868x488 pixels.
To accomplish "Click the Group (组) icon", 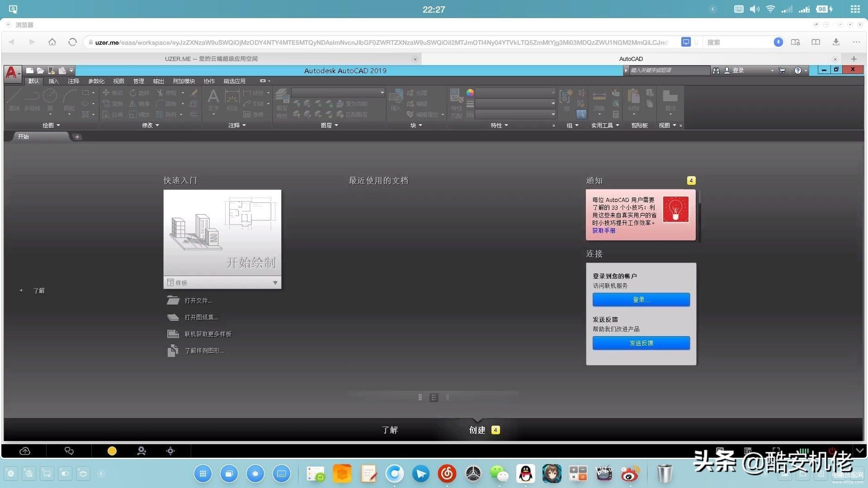I will click(566, 100).
